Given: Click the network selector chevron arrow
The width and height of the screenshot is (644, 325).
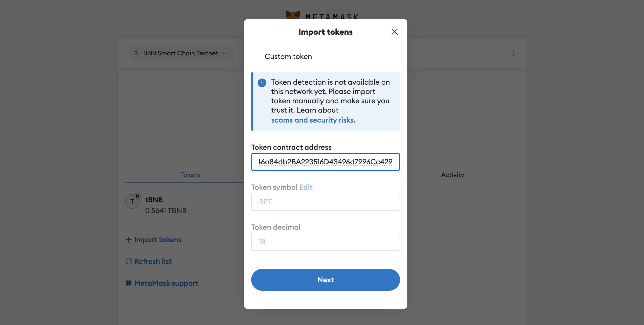Looking at the screenshot, I should [224, 53].
